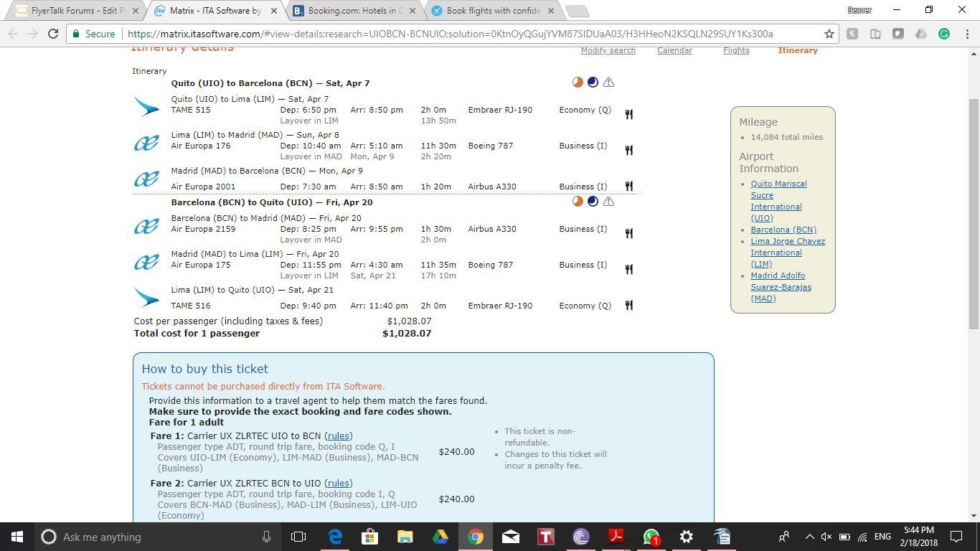
Task: Click the page vertical scrollbar thumb
Action: click(x=974, y=212)
